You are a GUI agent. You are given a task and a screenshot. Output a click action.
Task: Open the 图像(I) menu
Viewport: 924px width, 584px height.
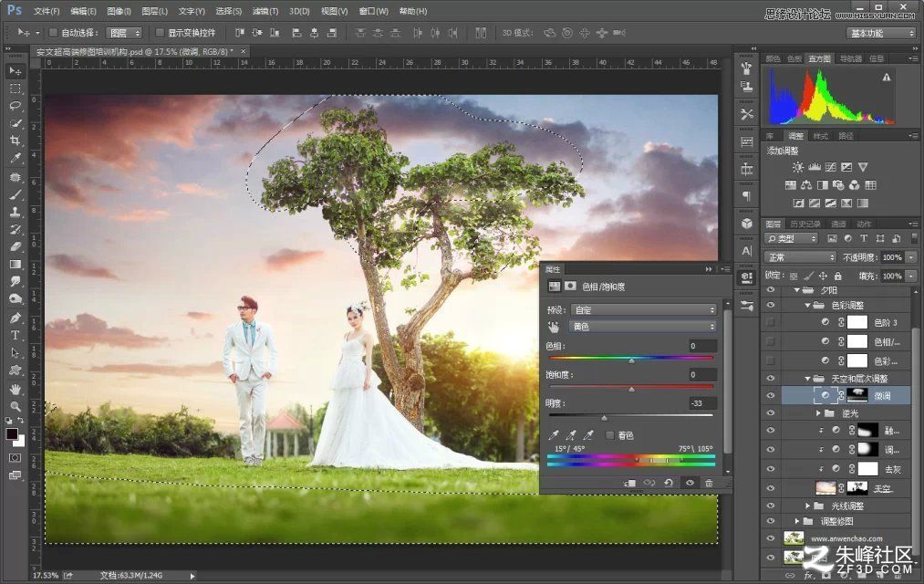click(x=119, y=11)
